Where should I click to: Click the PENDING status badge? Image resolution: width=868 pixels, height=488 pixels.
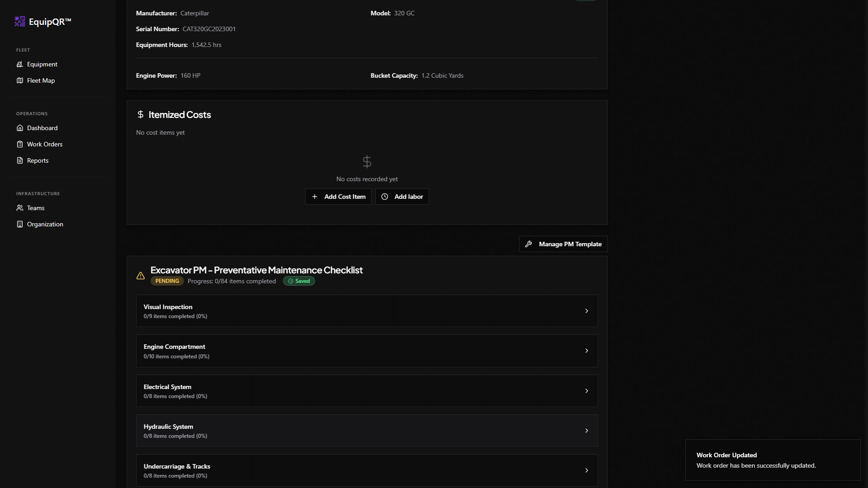(x=167, y=281)
